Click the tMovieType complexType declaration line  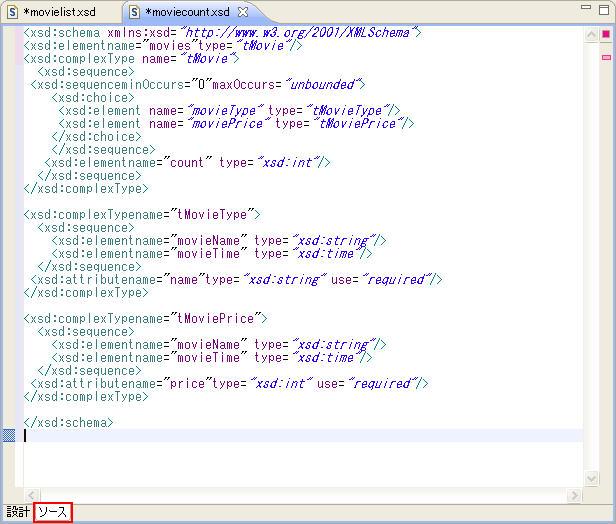142,214
